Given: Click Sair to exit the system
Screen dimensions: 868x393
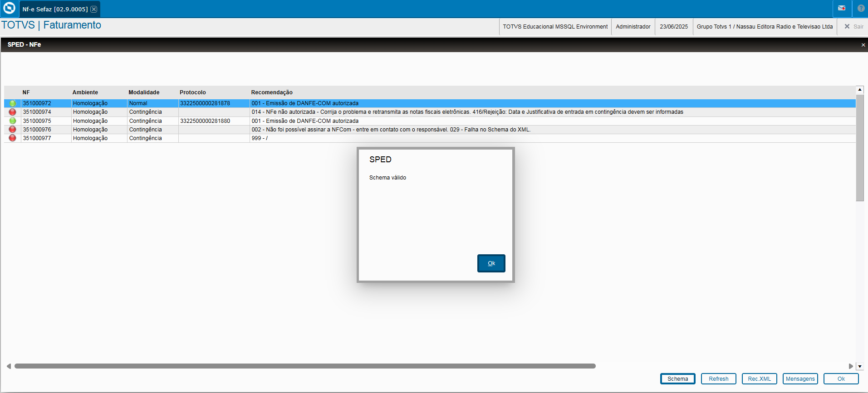Looking at the screenshot, I should (x=854, y=27).
